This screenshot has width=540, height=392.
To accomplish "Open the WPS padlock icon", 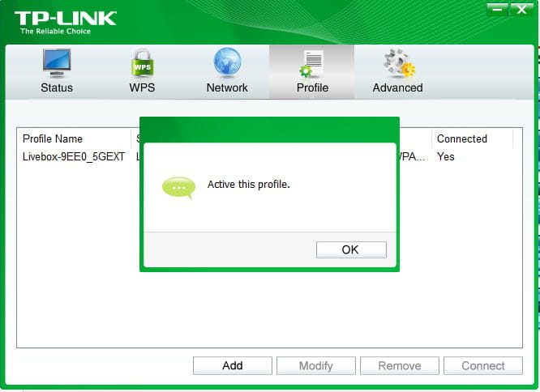I will click(142, 62).
